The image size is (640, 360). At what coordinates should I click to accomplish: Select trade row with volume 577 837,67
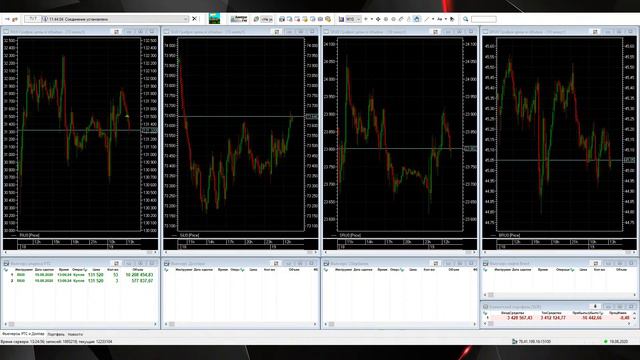point(82,280)
